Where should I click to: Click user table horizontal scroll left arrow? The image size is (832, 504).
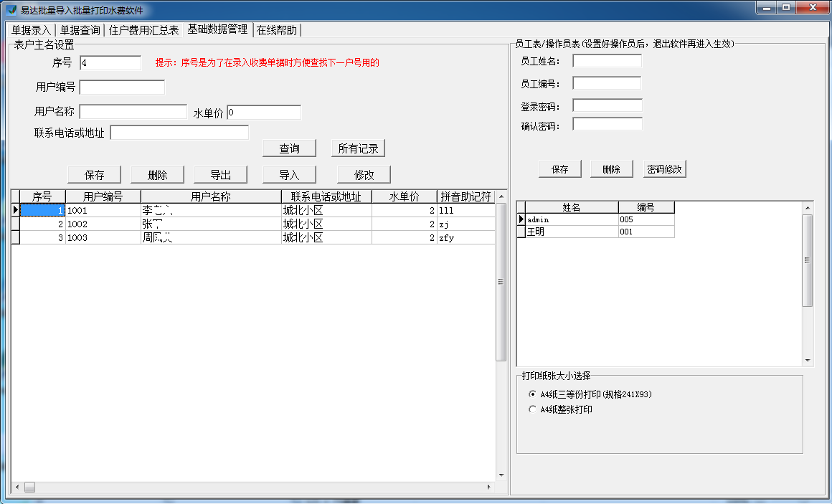pos(17,487)
